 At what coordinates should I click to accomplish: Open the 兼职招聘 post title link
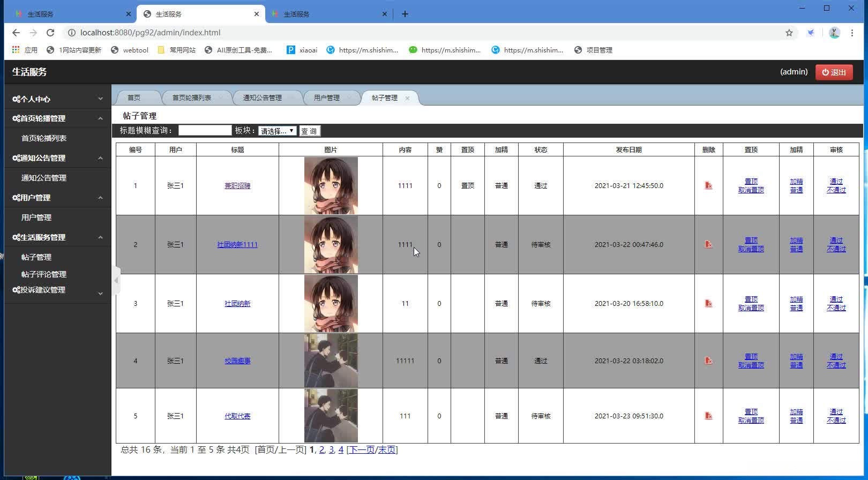(237, 186)
